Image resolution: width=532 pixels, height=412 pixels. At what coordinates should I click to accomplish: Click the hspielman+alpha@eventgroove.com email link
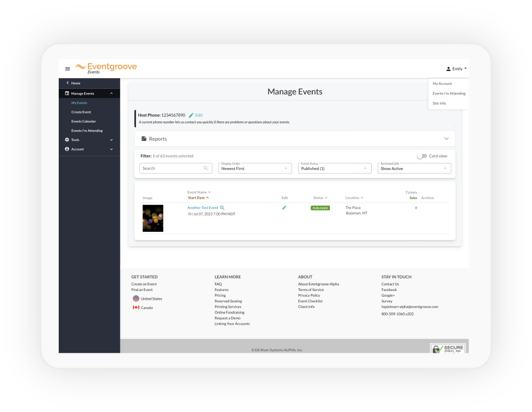coord(409,307)
